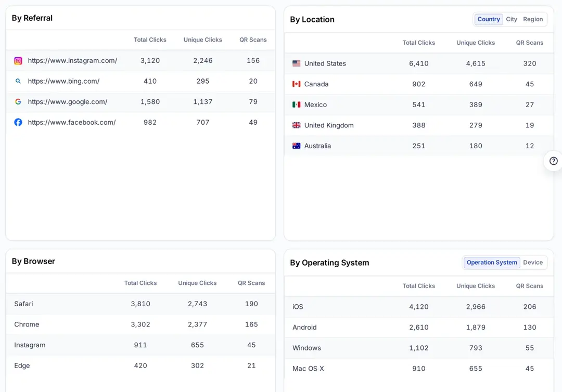
Task: Open the help question mark button
Action: pyautogui.click(x=553, y=161)
